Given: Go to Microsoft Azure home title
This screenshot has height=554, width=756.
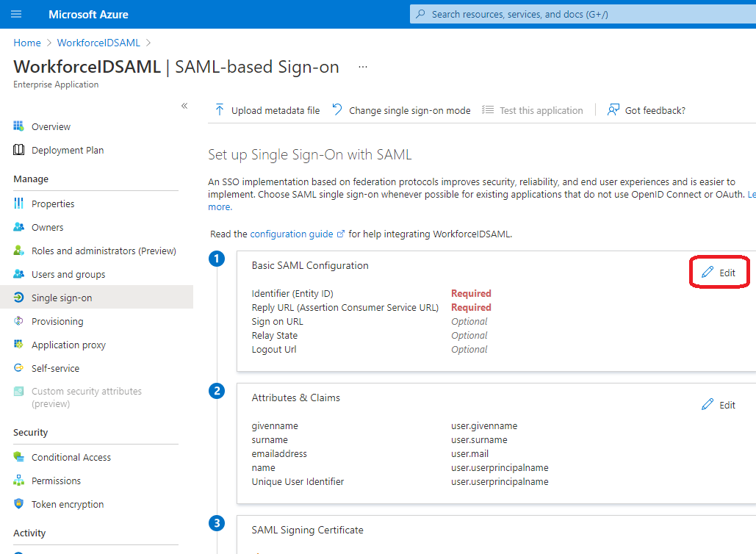Looking at the screenshot, I should (88, 15).
